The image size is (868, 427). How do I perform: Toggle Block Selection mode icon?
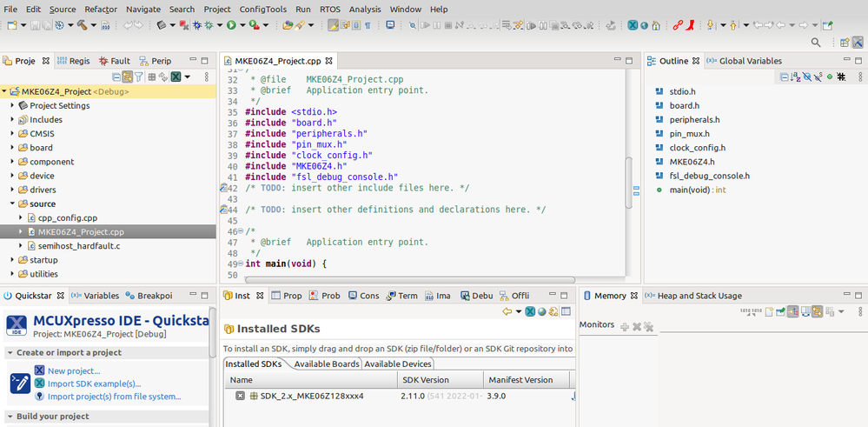[x=356, y=25]
